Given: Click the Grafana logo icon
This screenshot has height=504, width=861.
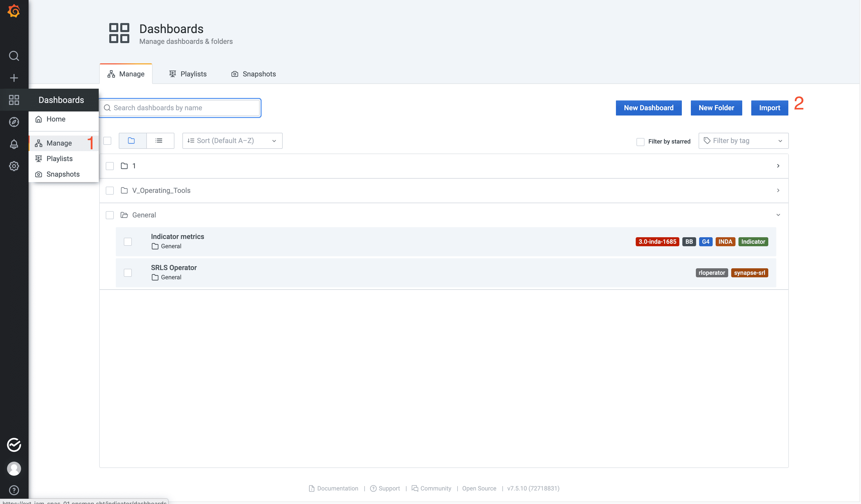Looking at the screenshot, I should click(x=14, y=11).
